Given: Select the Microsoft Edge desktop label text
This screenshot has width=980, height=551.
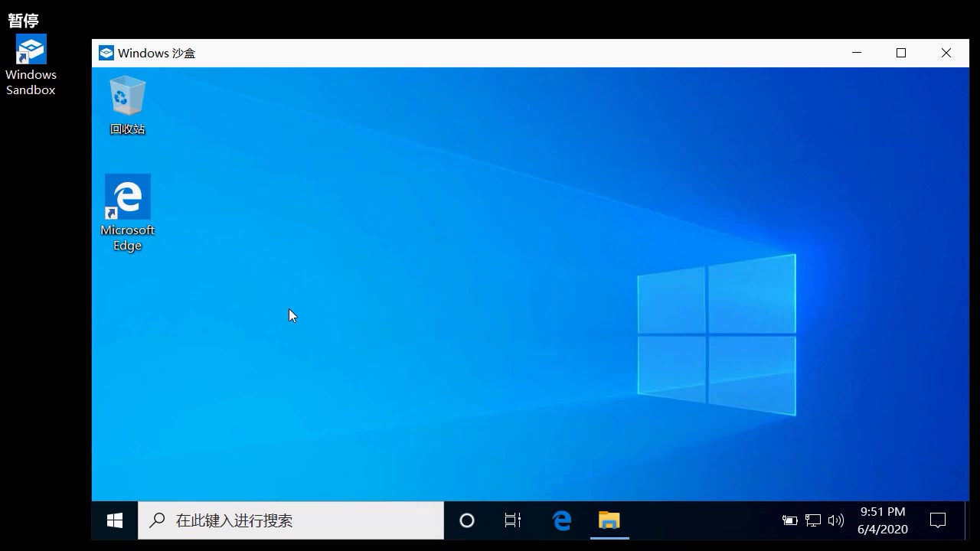Looking at the screenshot, I should tap(127, 238).
